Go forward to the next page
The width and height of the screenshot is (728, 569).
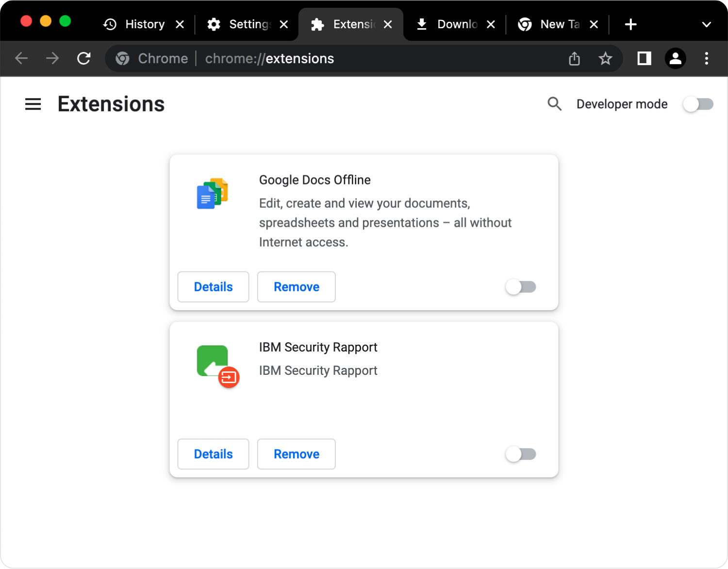coord(52,59)
